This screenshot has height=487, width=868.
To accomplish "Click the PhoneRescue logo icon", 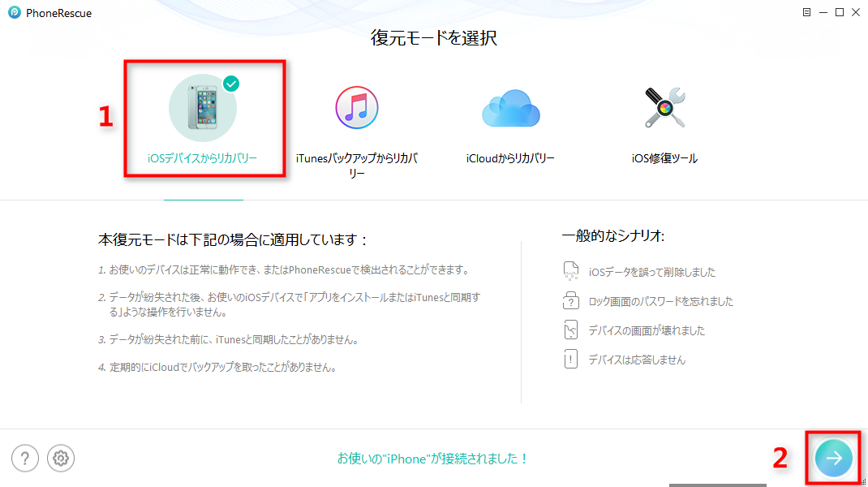I will coord(15,12).
